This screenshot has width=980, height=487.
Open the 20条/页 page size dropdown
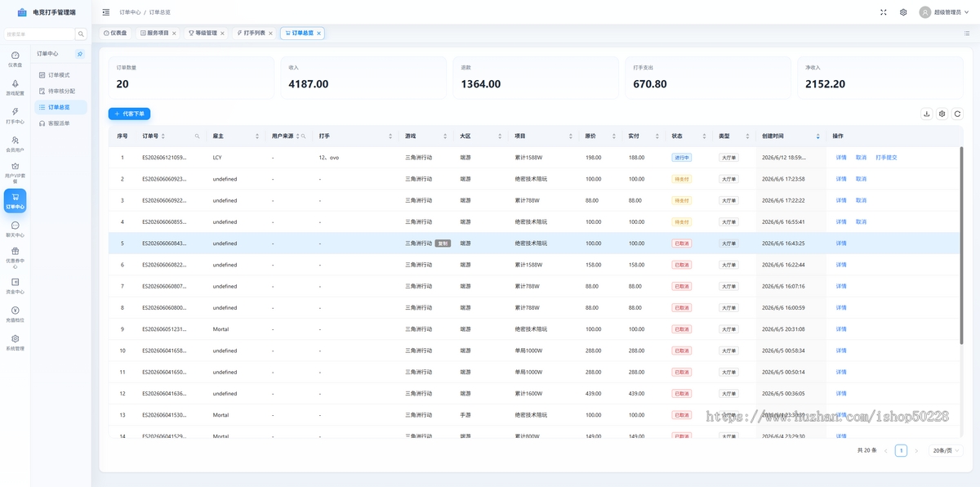pos(945,450)
